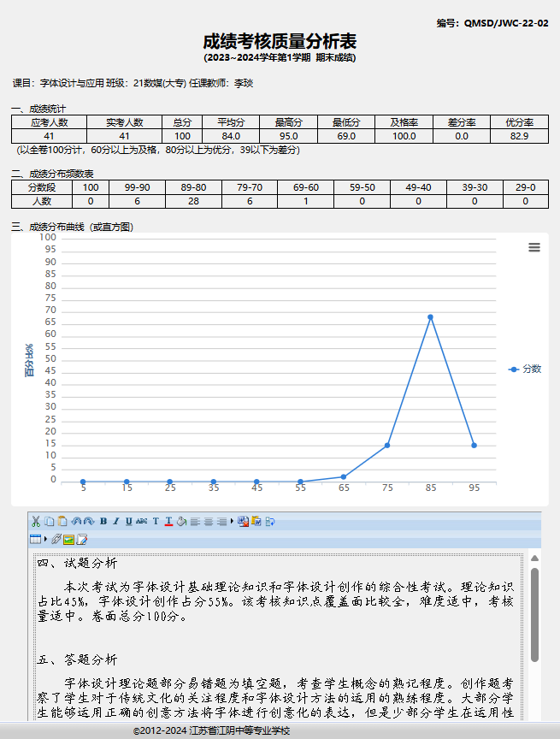The width and height of the screenshot is (560, 739).
Task: Align text to the center
Action: [x=209, y=521]
